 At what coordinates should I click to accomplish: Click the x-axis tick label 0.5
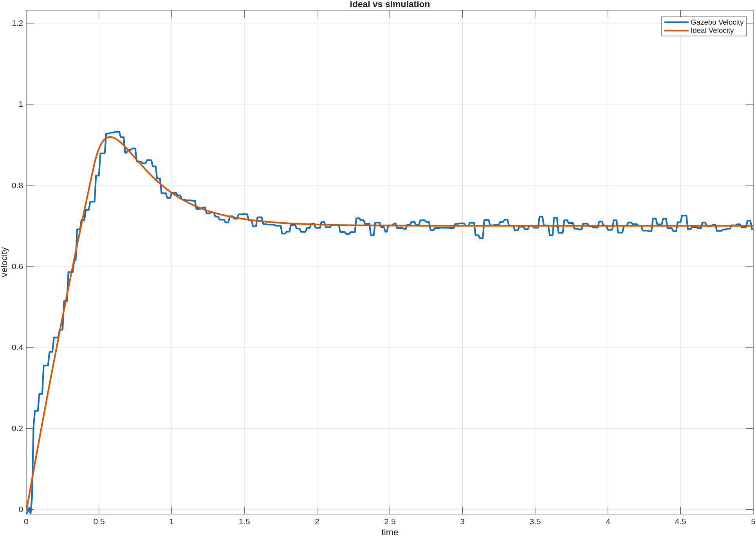click(99, 522)
